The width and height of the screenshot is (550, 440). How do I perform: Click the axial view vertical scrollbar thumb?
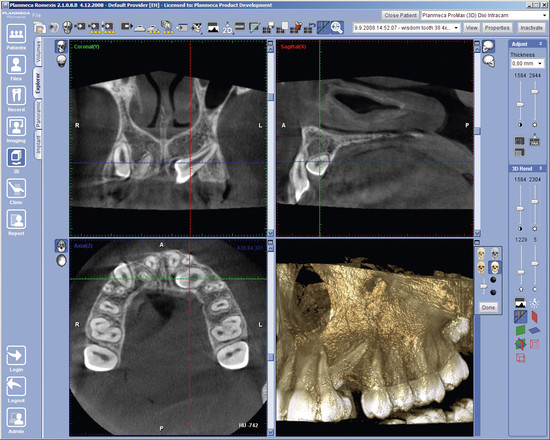pyautogui.click(x=270, y=357)
